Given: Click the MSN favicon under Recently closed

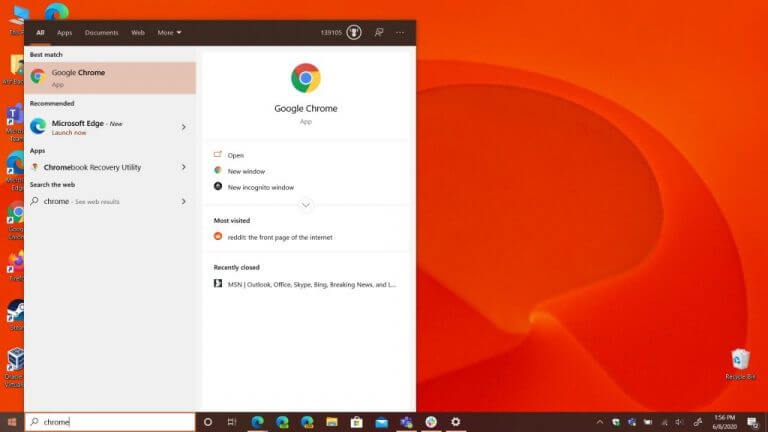Looking at the screenshot, I should [x=218, y=284].
